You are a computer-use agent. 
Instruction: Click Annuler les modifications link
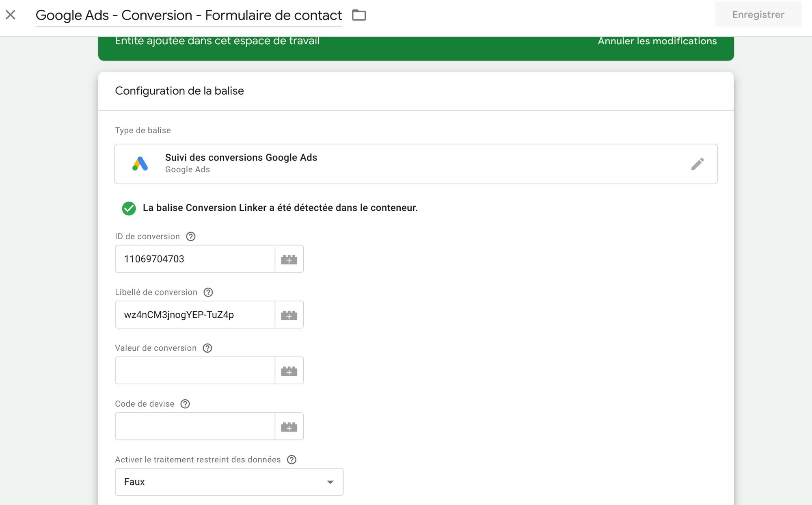pos(657,41)
